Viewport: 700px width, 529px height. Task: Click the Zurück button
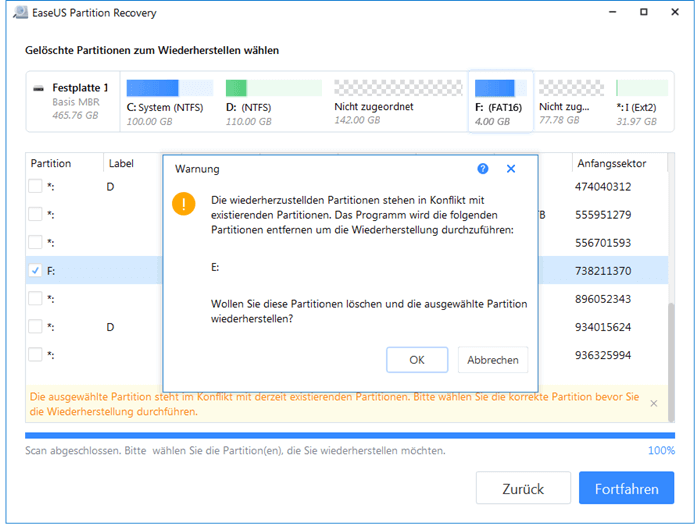(523, 488)
